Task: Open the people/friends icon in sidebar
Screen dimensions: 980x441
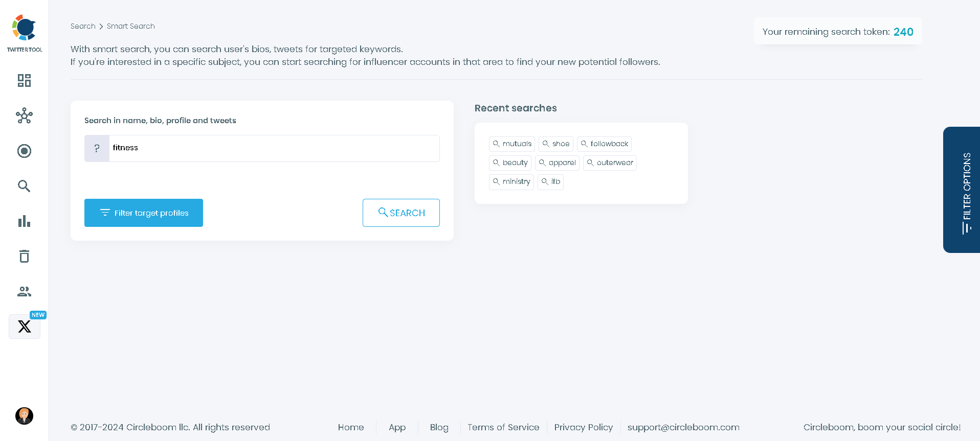Action: (24, 291)
